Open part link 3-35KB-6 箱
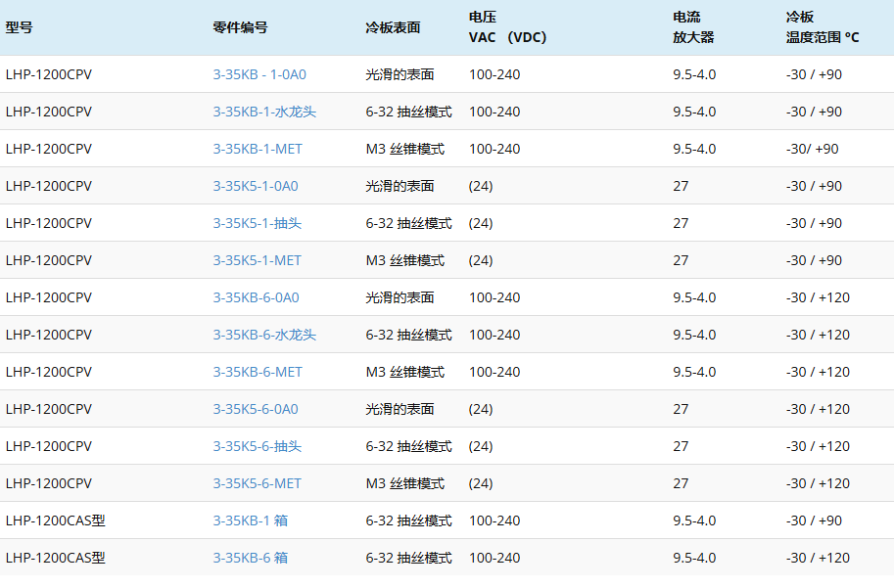This screenshot has height=588, width=894. tap(251, 558)
